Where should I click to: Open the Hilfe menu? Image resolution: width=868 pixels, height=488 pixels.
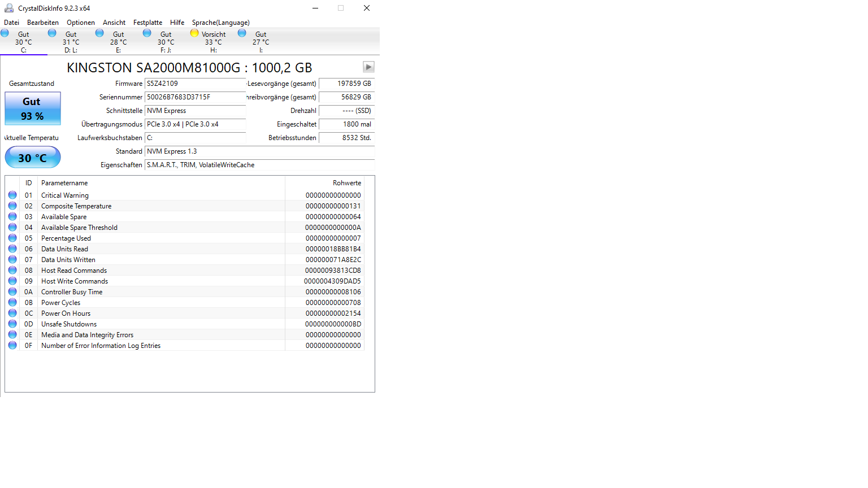(x=177, y=23)
